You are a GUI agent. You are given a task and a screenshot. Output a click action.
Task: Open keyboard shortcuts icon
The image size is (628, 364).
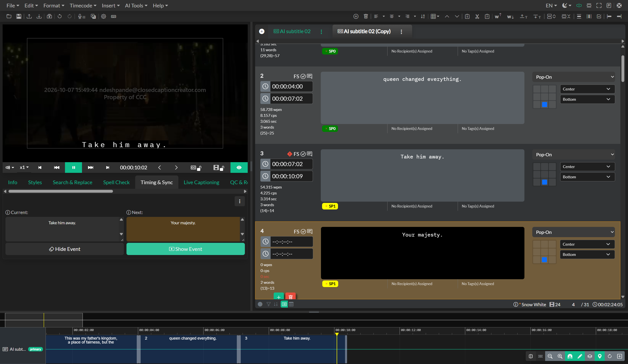(x=114, y=16)
